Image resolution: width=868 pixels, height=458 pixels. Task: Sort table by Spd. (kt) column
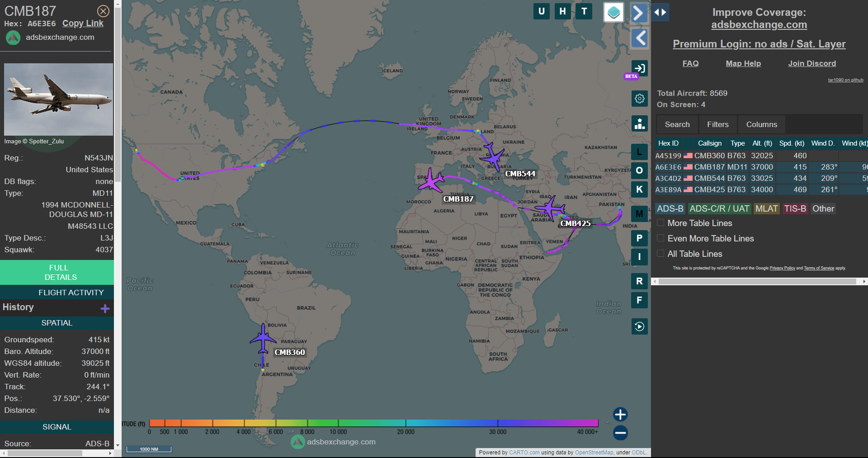792,143
